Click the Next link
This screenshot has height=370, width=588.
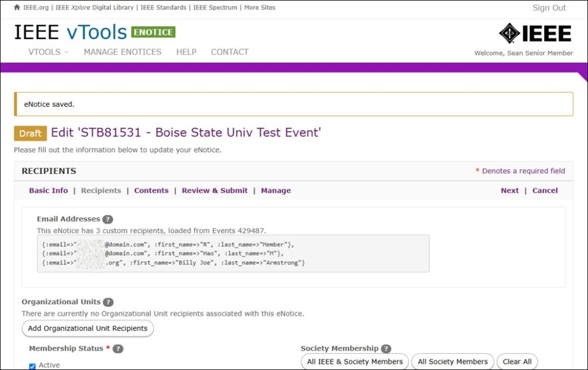tap(510, 190)
